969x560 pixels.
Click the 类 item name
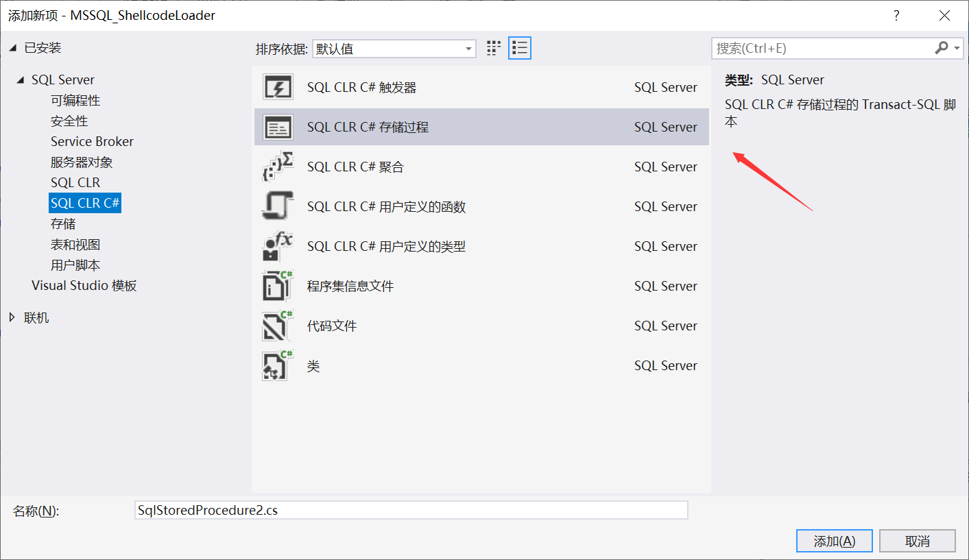(313, 365)
